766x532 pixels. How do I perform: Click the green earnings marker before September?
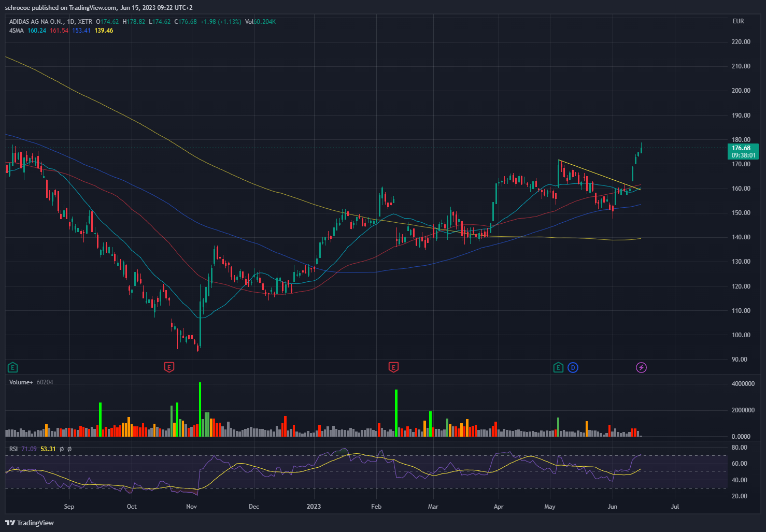[x=13, y=368]
